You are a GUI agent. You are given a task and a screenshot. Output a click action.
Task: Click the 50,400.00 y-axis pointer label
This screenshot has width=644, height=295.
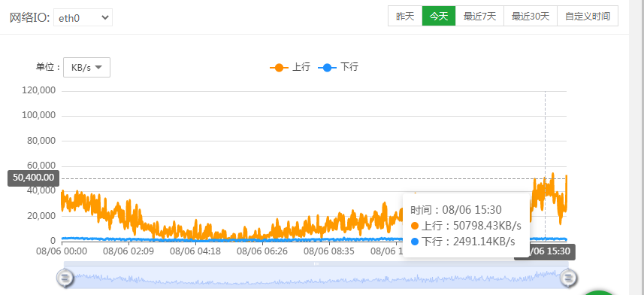tap(34, 178)
